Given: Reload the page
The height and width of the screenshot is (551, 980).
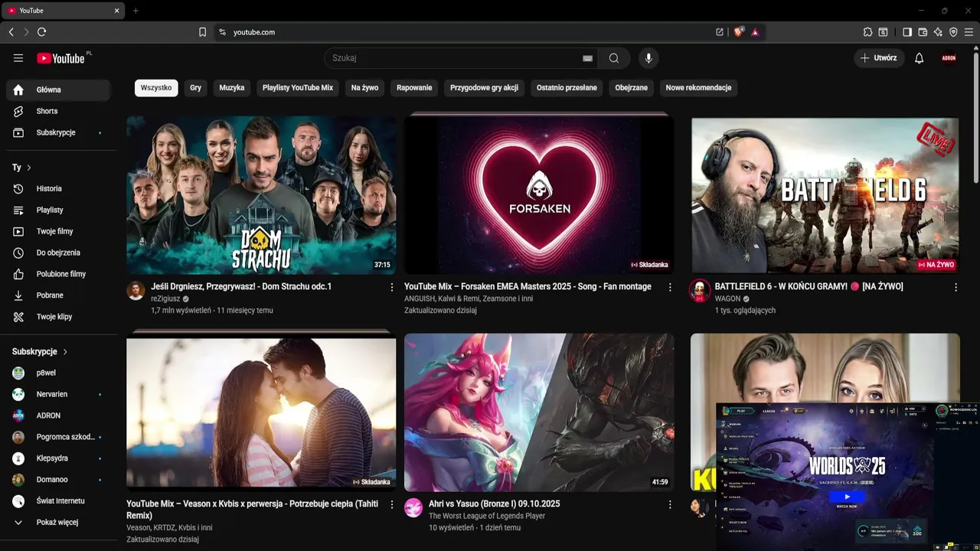Looking at the screenshot, I should pyautogui.click(x=42, y=32).
